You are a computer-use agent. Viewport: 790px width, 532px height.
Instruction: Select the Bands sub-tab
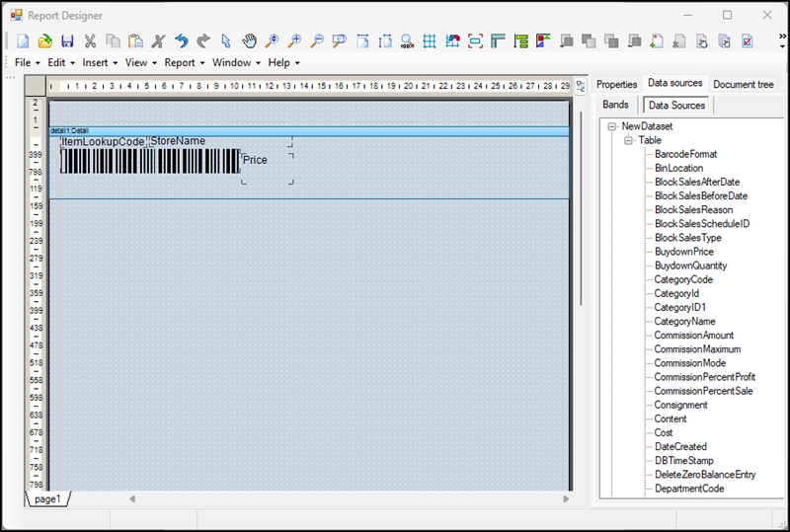point(615,105)
